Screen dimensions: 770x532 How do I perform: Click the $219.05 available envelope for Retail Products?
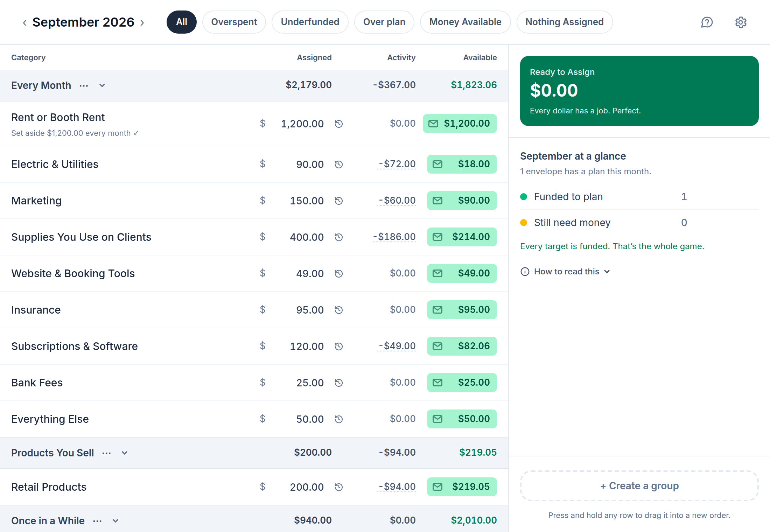coord(462,487)
